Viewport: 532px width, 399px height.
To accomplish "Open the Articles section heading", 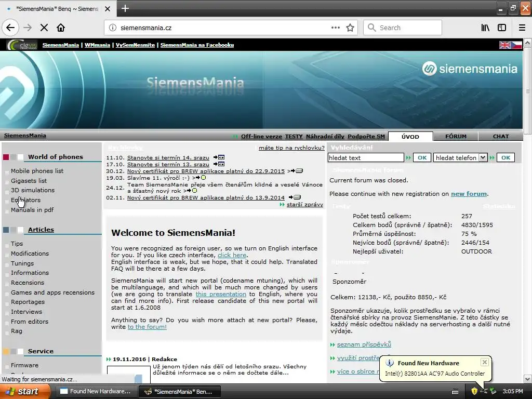I will [x=41, y=229].
